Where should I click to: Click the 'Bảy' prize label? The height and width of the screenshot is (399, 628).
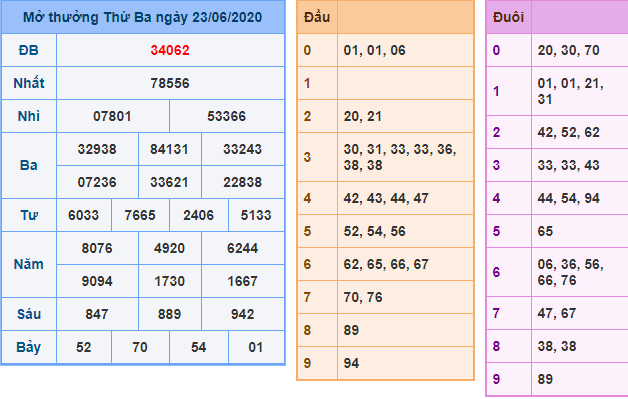tap(28, 347)
